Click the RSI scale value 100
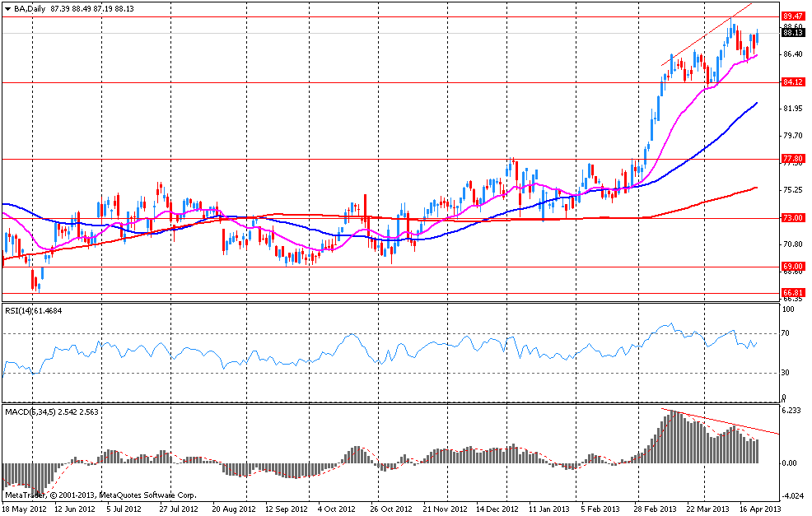Screen dimensions: 812x516 pos(787,309)
